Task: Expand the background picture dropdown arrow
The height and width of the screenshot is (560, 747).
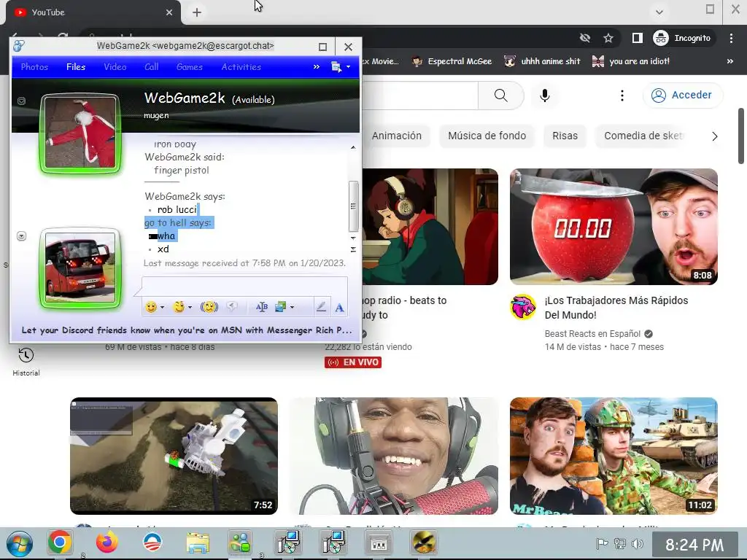Action: click(x=292, y=308)
